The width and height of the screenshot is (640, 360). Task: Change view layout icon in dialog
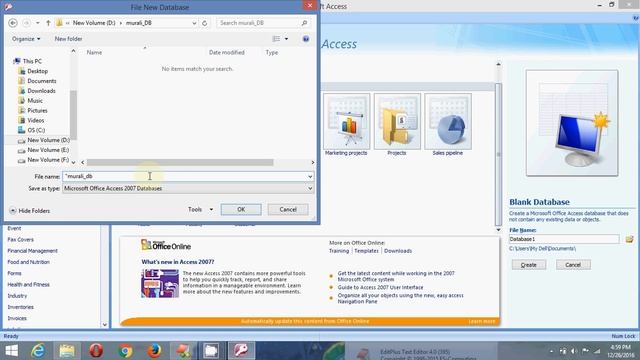tap(276, 39)
